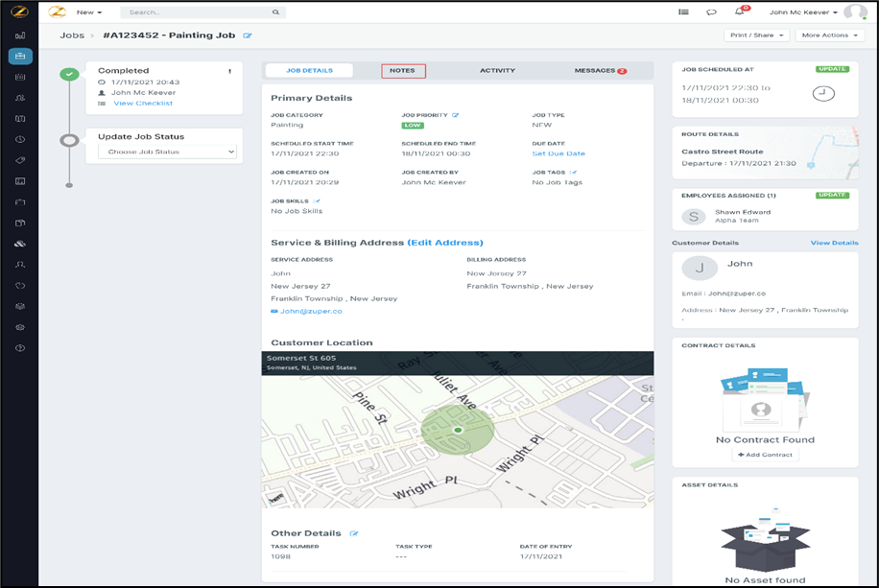Click the notifications bell icon
Screen dimensions: 879x588
click(x=739, y=12)
